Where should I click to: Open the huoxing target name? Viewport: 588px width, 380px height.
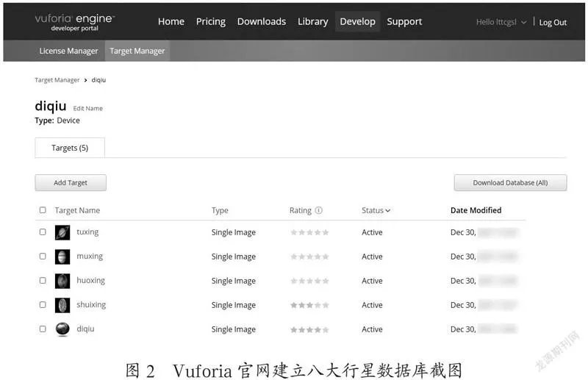coord(90,280)
